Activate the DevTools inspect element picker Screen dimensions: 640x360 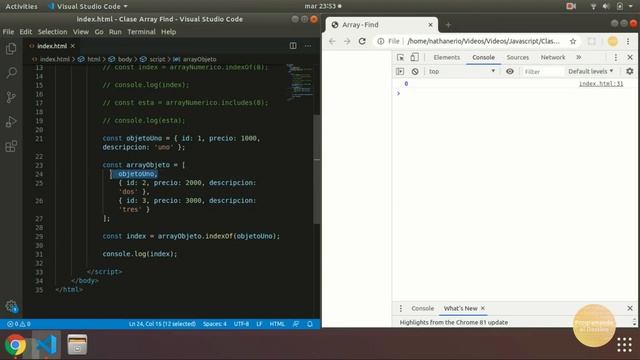point(400,58)
